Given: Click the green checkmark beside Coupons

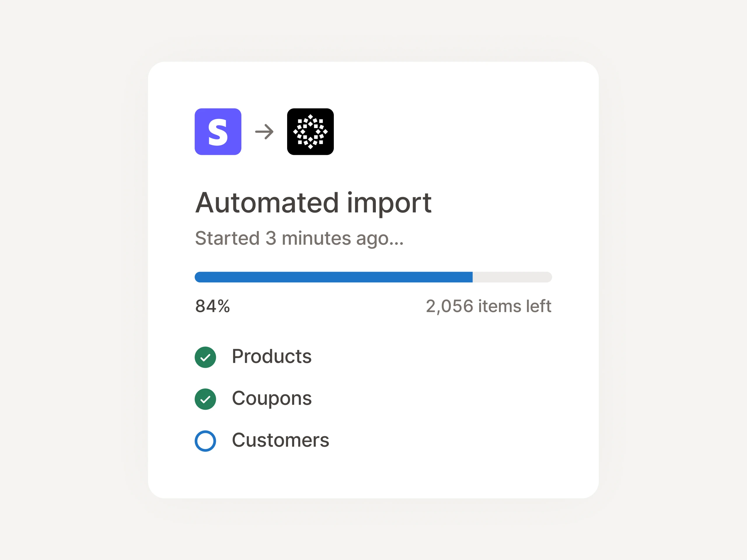Looking at the screenshot, I should click(x=205, y=399).
